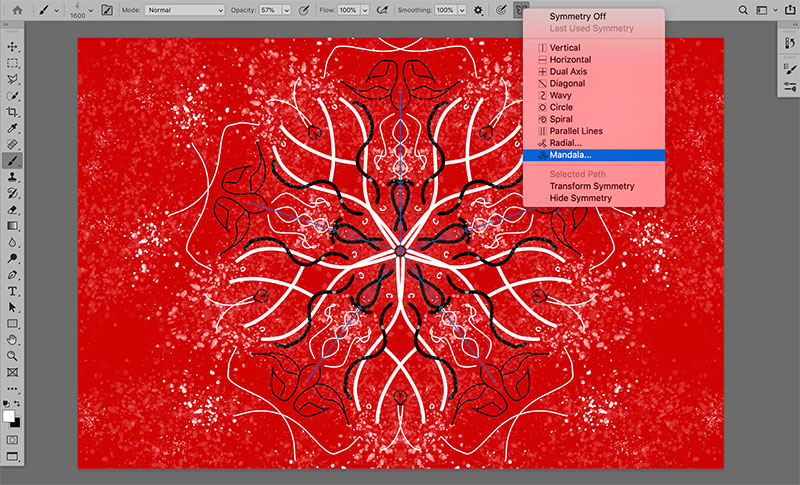Image resolution: width=800 pixels, height=485 pixels.
Task: Open the History panel icon
Action: (x=789, y=43)
